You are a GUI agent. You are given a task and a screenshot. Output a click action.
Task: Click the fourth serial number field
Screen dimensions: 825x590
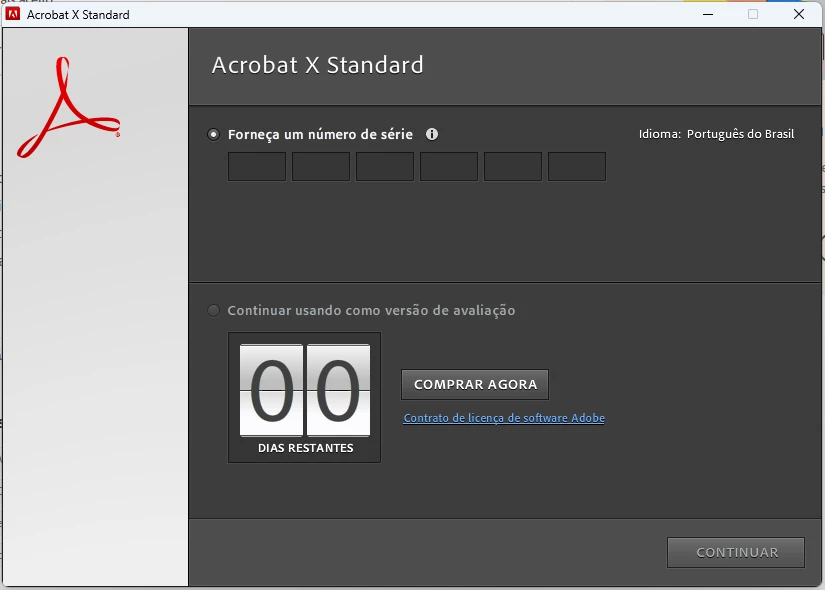pos(449,166)
